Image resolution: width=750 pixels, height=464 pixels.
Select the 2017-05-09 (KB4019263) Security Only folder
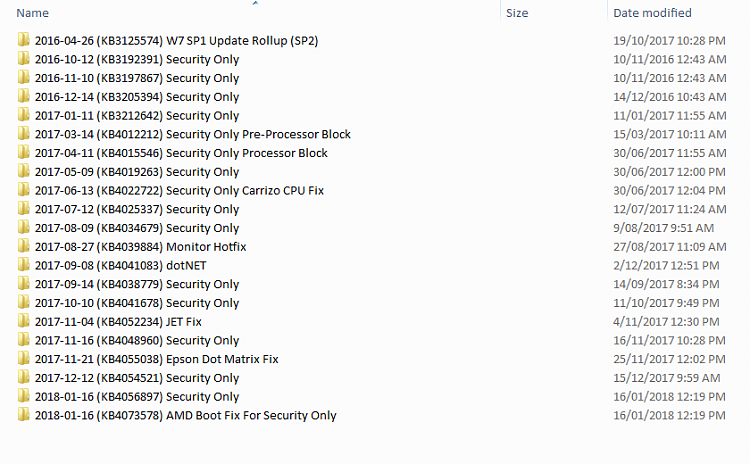(x=136, y=172)
